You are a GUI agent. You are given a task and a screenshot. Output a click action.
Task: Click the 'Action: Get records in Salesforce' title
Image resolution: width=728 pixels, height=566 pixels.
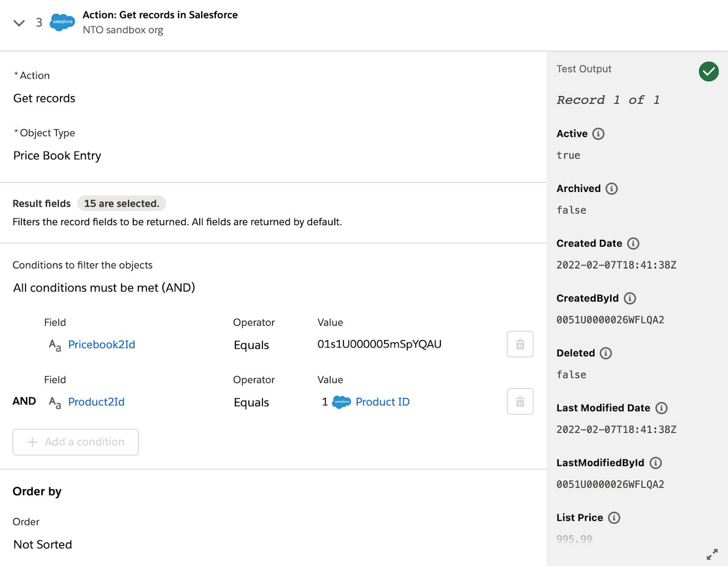[160, 15]
